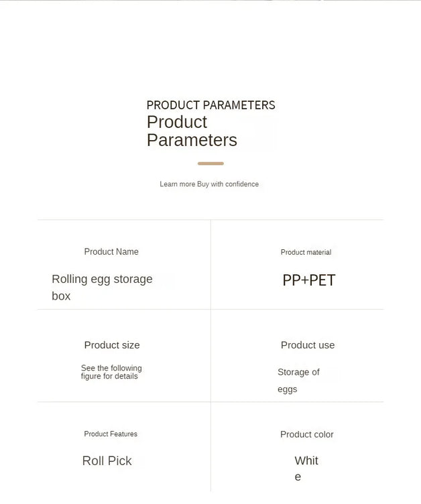Click the PP+PET material value

pos(309,280)
